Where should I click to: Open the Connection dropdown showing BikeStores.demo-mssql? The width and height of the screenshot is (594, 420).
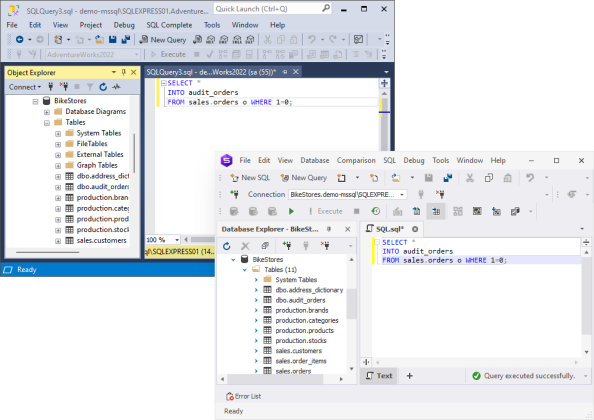tap(348, 195)
